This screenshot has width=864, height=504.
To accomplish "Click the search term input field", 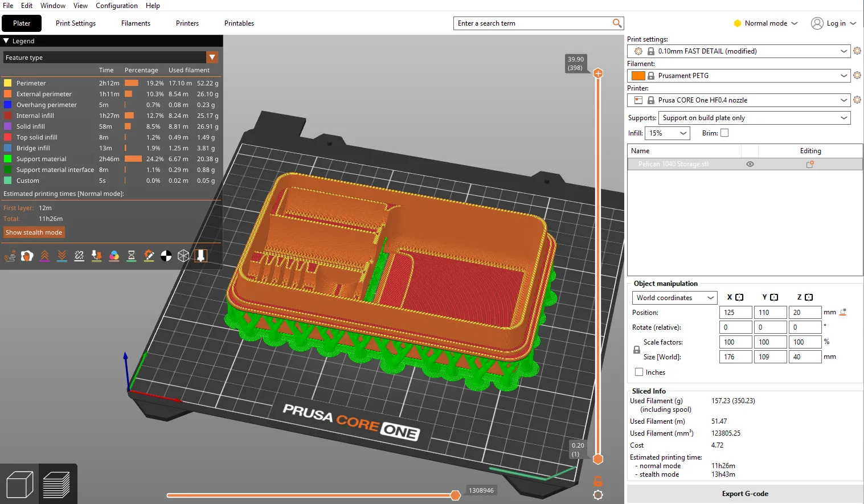I will tap(533, 23).
